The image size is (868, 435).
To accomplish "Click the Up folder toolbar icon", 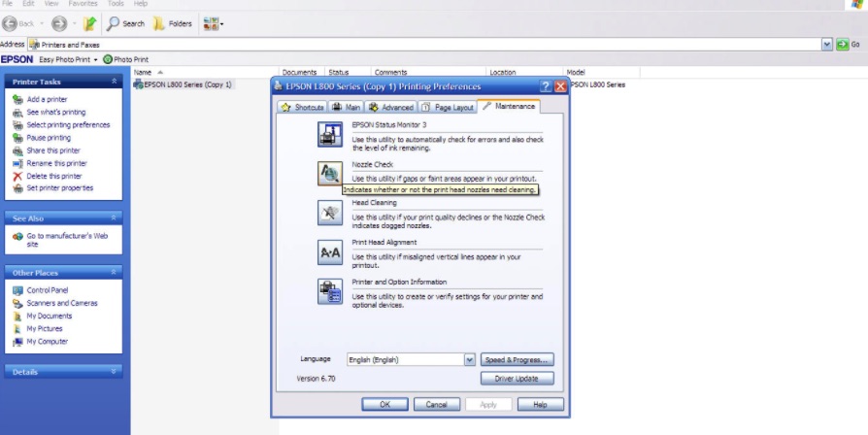I will [89, 24].
